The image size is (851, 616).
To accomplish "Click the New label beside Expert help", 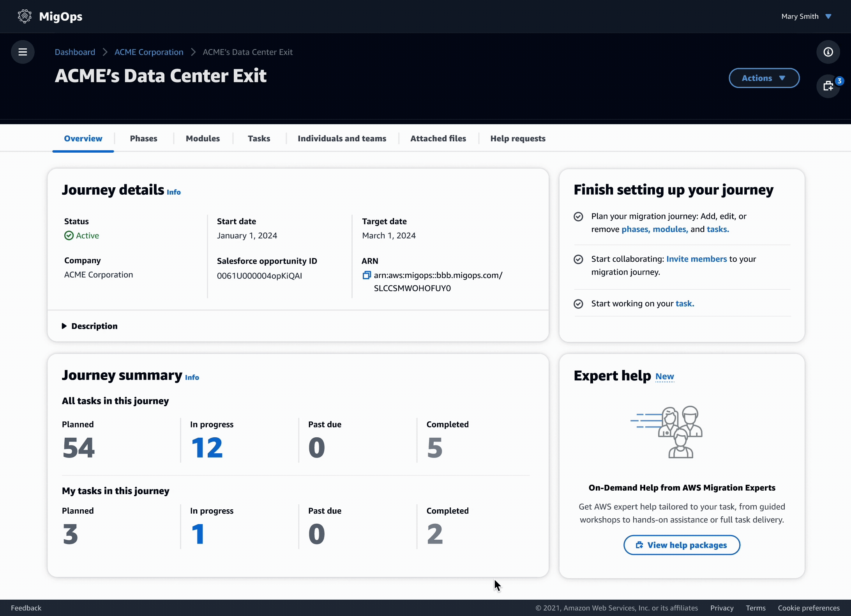I will pyautogui.click(x=664, y=377).
